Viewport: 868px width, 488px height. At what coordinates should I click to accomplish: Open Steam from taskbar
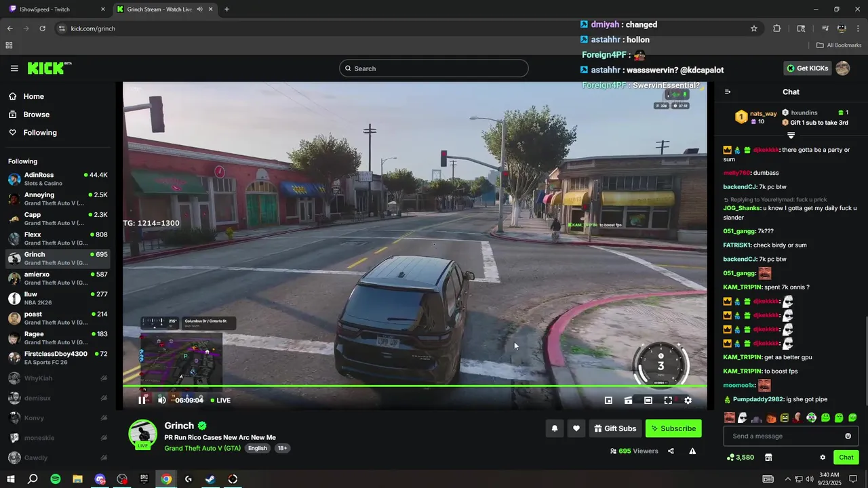point(210,479)
